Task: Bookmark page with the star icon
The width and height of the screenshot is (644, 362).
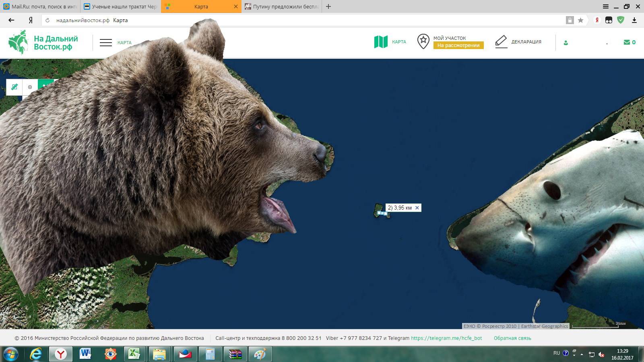Action: click(580, 20)
